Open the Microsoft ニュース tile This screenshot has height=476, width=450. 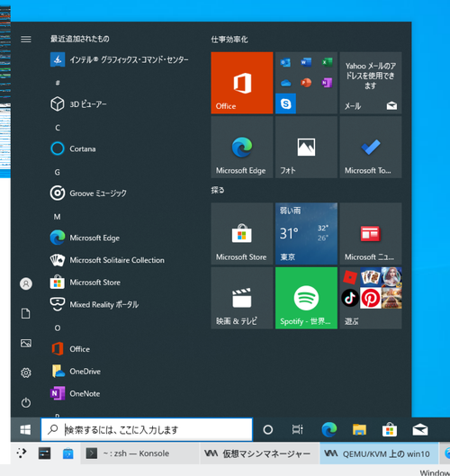pos(371,234)
